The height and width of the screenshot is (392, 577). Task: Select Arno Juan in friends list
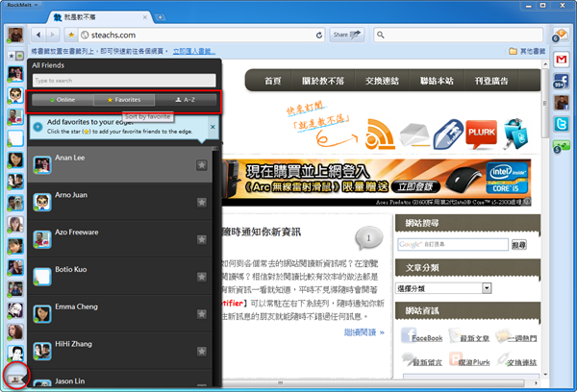pos(119,202)
